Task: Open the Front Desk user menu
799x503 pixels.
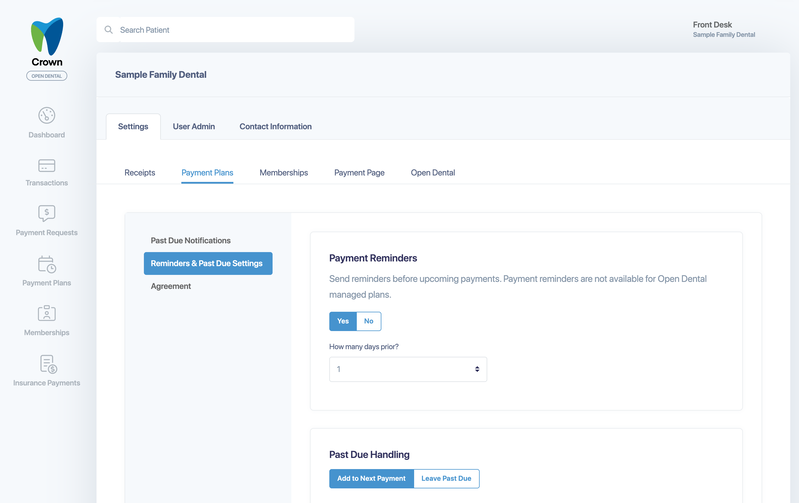Action: pyautogui.click(x=724, y=29)
